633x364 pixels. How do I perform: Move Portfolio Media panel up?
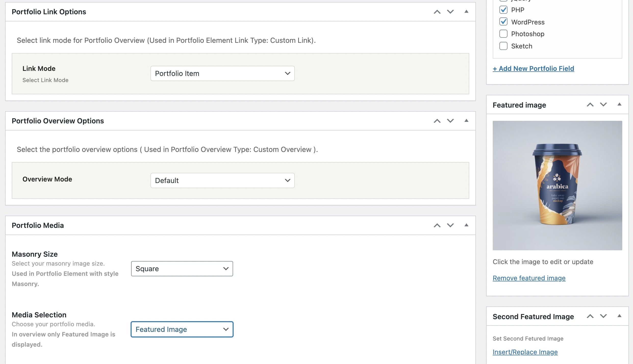(x=437, y=225)
